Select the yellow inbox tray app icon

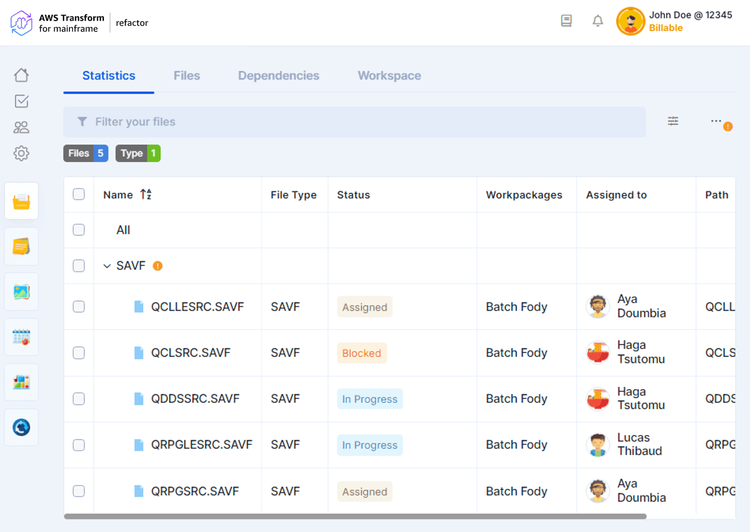click(22, 201)
